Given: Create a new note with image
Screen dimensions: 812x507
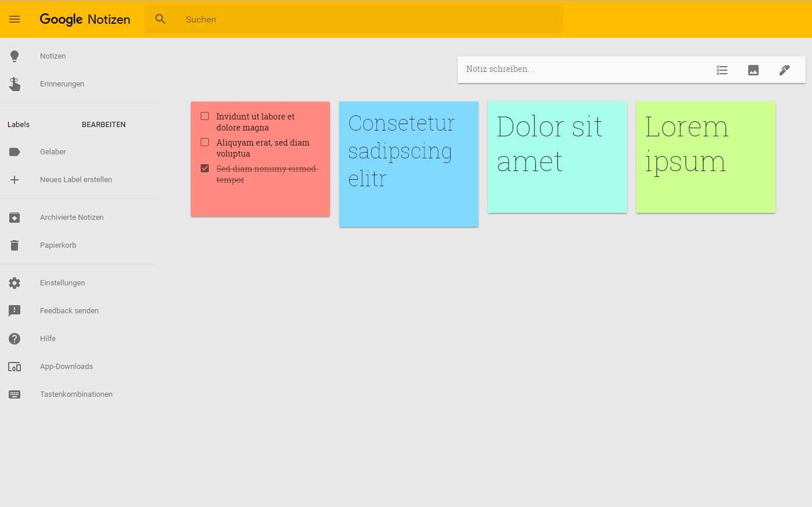Looking at the screenshot, I should click(753, 70).
